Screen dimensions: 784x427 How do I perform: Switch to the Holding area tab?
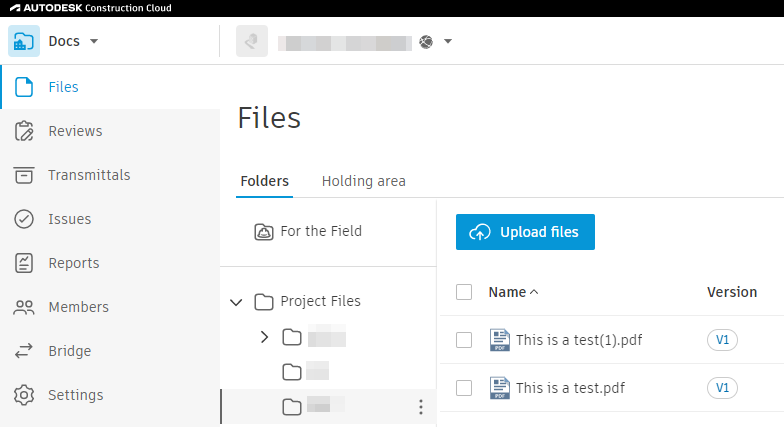point(363,181)
